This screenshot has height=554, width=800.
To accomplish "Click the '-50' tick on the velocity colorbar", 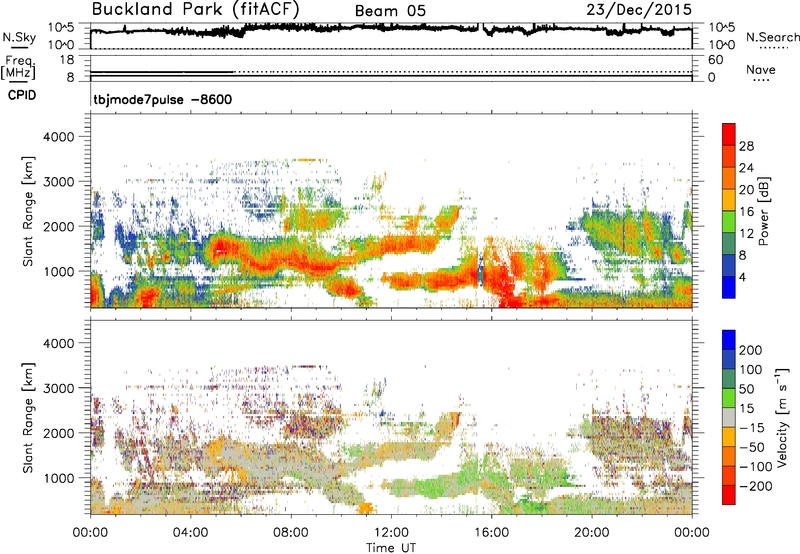I will coord(752,447).
